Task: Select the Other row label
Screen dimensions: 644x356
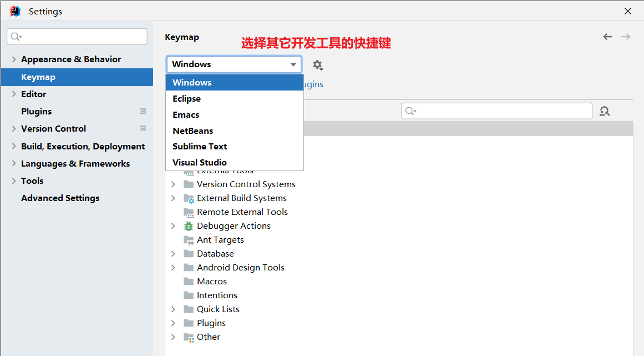Action: pyautogui.click(x=209, y=337)
